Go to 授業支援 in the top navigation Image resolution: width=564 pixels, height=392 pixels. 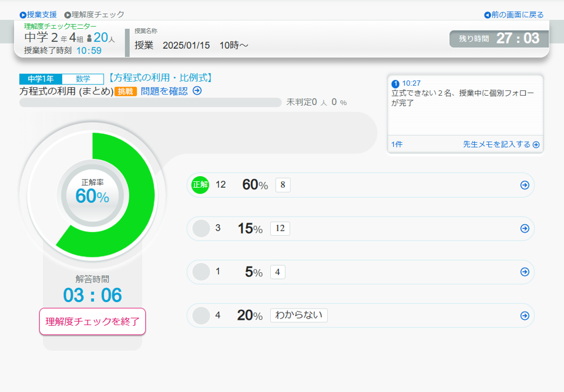38,15
